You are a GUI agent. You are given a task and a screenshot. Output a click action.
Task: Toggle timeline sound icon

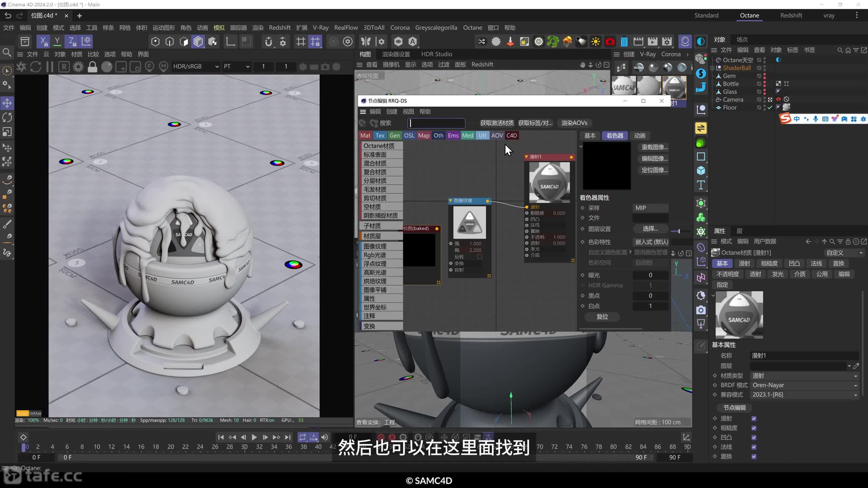pos(325,437)
